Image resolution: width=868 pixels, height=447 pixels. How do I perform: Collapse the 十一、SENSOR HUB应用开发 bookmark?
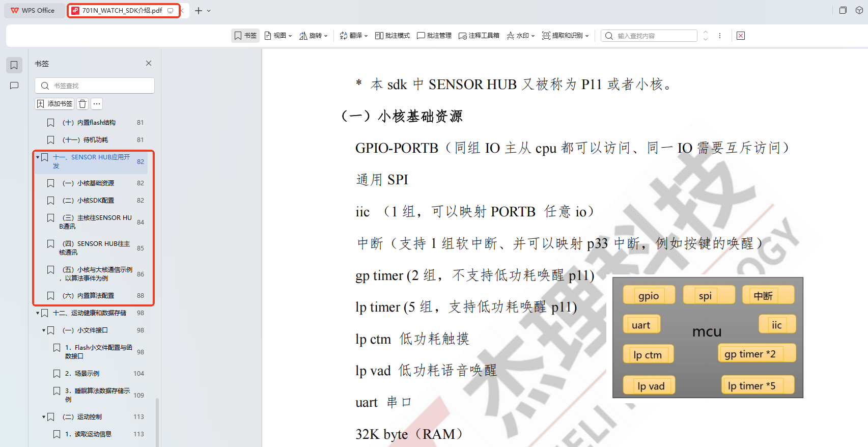click(x=38, y=157)
